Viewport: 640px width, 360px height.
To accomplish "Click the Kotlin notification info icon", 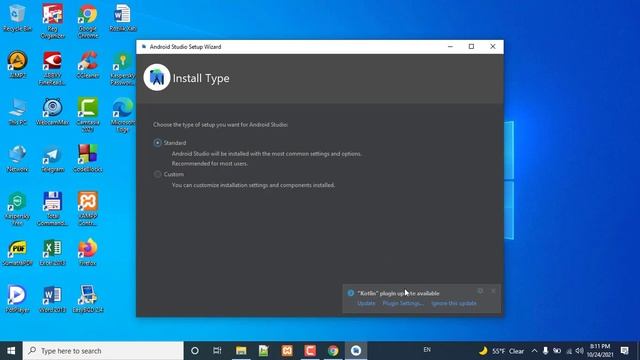I will pyautogui.click(x=351, y=293).
